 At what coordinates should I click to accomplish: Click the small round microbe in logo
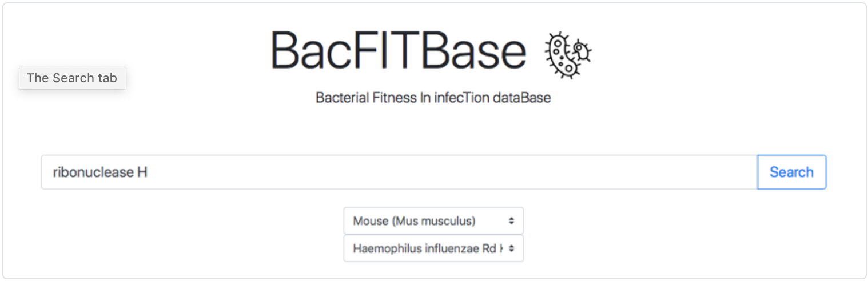[581, 50]
